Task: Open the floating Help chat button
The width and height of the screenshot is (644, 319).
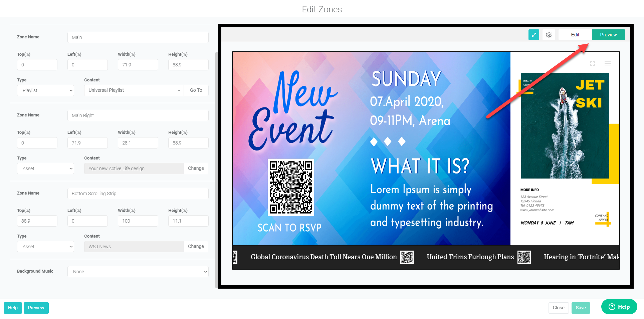Action: [619, 307]
